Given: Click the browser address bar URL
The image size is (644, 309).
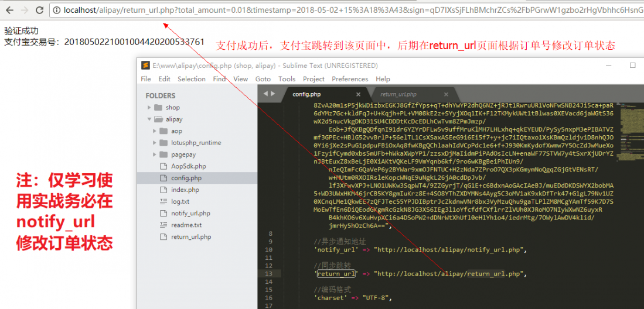Looking at the screenshot, I should [352, 11].
